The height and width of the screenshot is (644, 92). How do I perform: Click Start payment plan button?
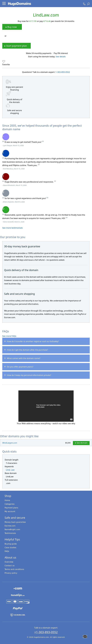pos(16,46)
